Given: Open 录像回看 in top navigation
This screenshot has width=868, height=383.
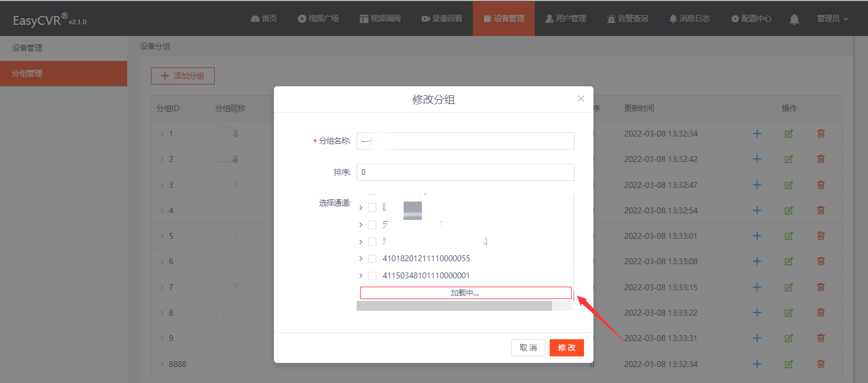Looking at the screenshot, I should (x=442, y=19).
